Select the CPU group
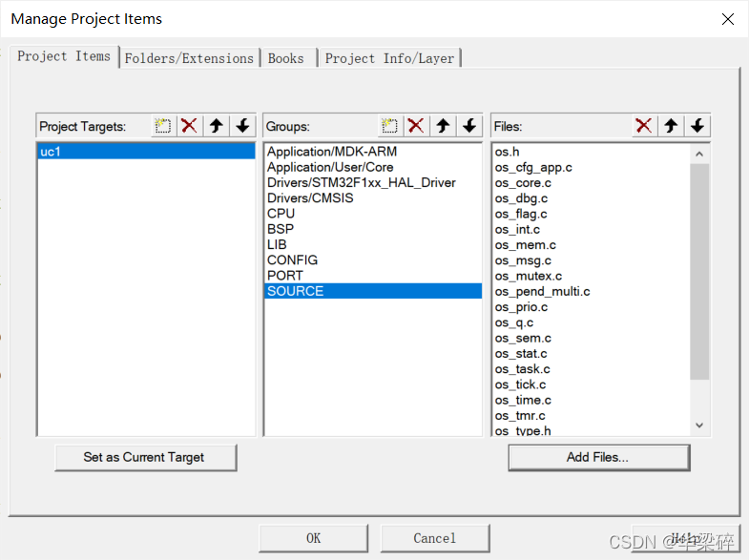Screen dimensions: 749x560 (x=372, y=214)
